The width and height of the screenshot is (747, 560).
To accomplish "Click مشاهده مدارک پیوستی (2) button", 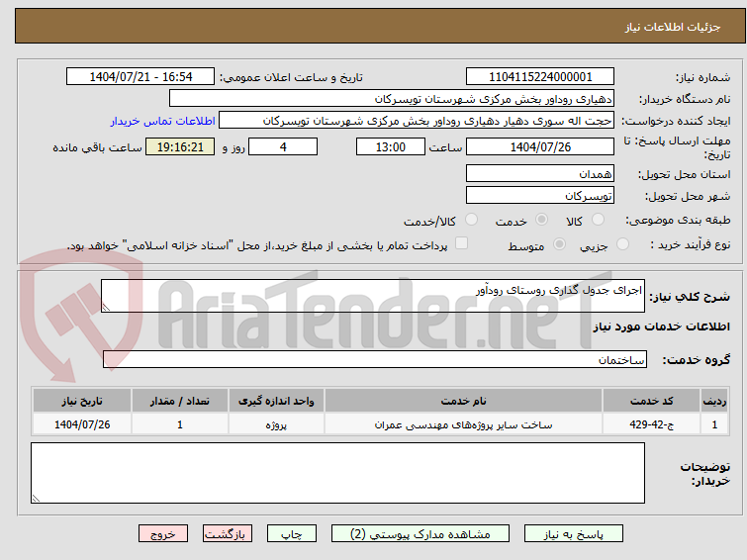I will (x=420, y=534).
